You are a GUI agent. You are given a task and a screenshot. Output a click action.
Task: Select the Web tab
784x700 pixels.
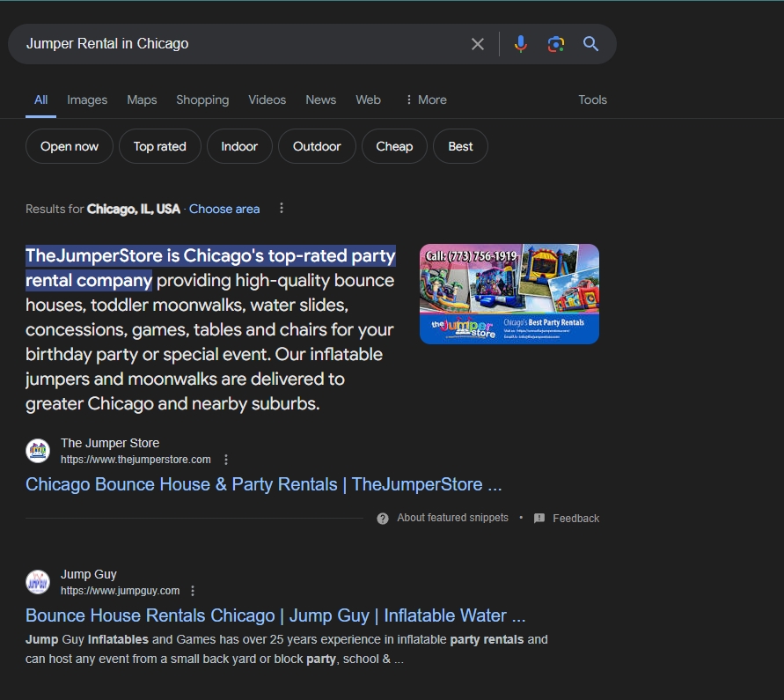click(368, 99)
